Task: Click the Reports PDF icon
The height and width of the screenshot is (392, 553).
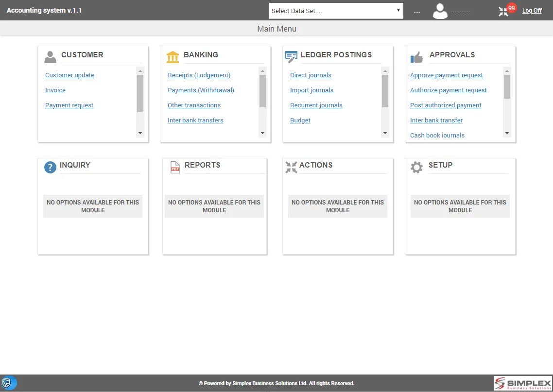Action: tap(175, 168)
